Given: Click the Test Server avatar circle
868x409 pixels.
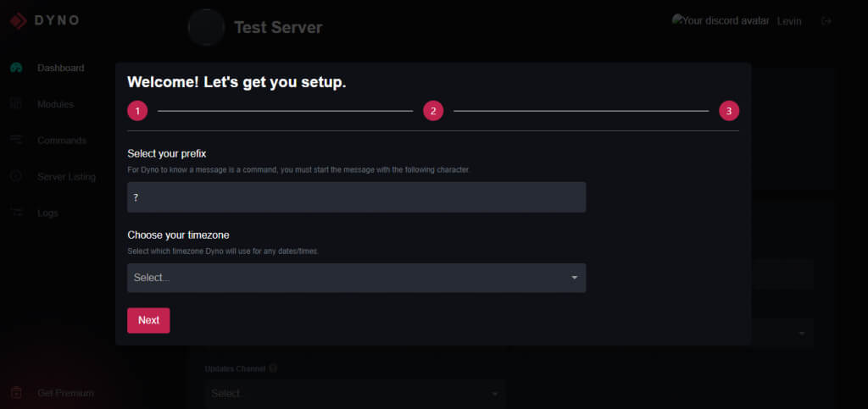Looking at the screenshot, I should 206,27.
